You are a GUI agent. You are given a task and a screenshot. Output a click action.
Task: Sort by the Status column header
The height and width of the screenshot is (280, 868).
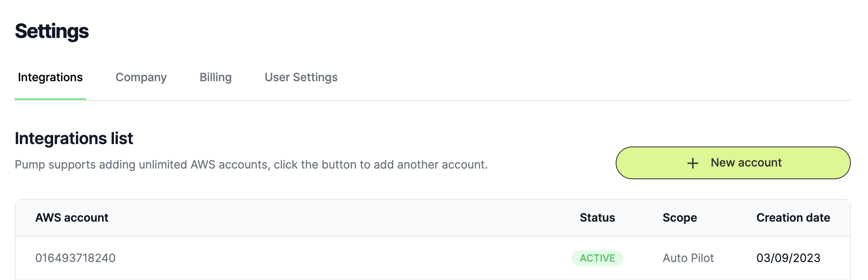(597, 218)
